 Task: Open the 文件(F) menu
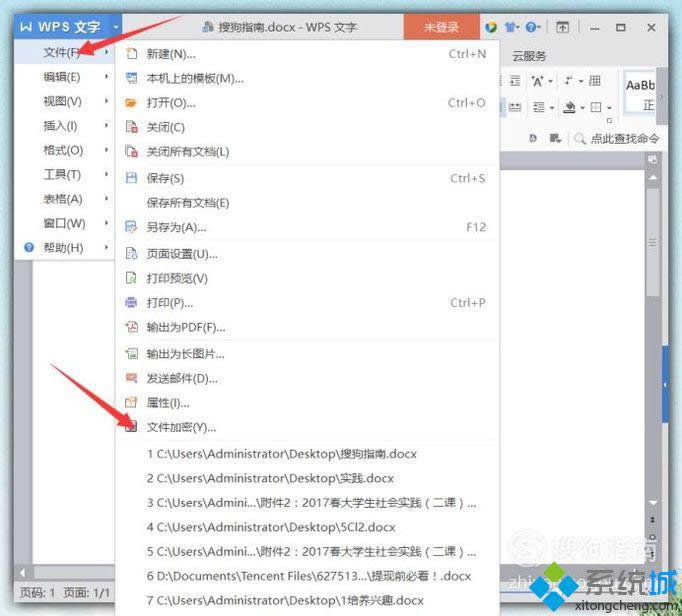coord(64,52)
